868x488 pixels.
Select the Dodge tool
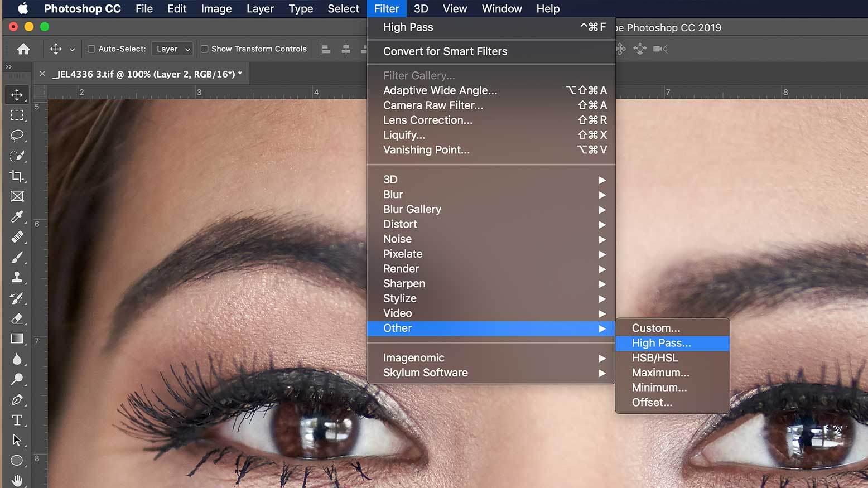point(17,379)
